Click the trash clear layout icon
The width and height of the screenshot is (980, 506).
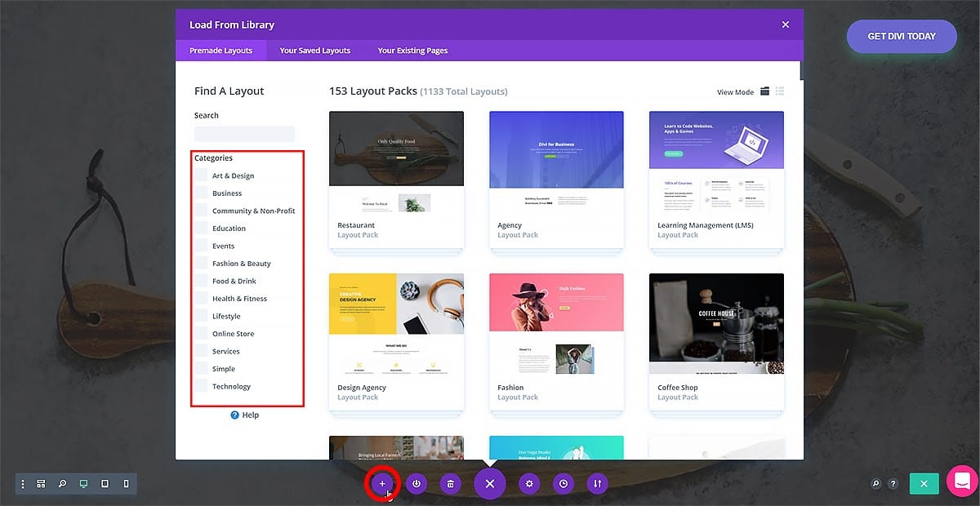click(x=450, y=484)
